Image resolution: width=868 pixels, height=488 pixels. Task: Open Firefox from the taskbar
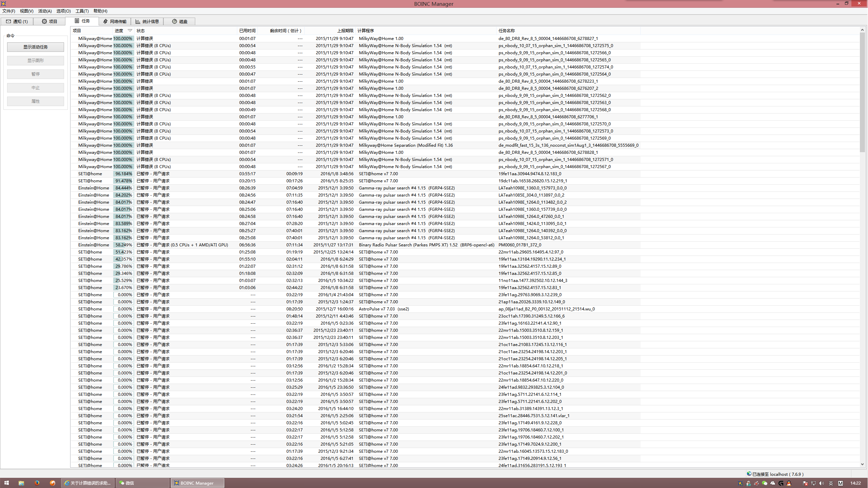point(37,483)
